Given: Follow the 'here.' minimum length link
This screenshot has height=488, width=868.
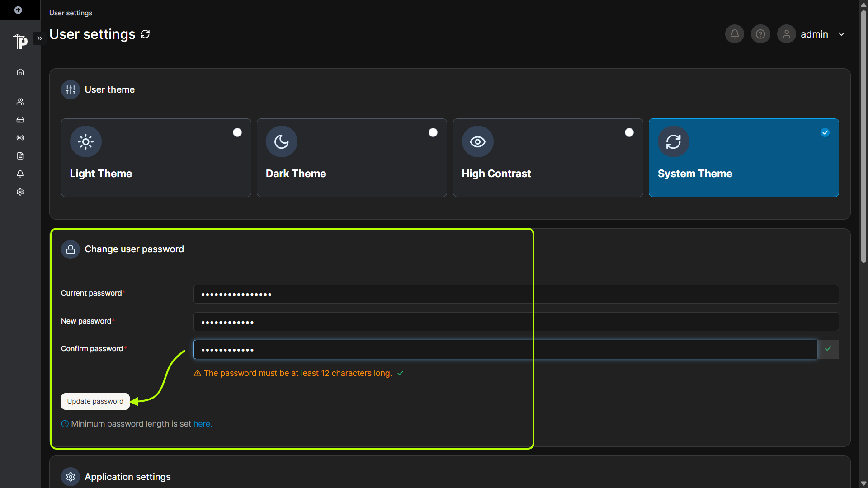Looking at the screenshot, I should (x=203, y=424).
